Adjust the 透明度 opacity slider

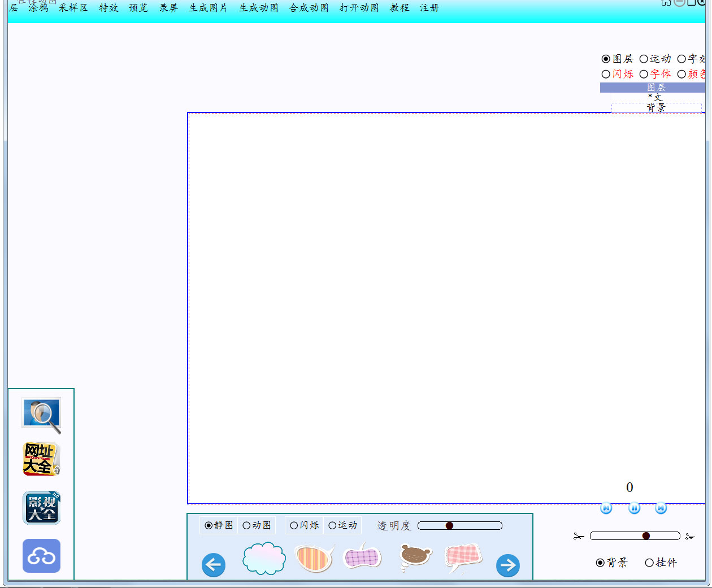tap(450, 525)
